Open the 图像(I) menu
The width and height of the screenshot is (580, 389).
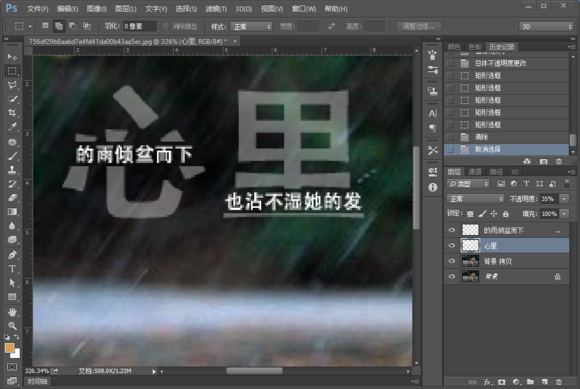[x=97, y=9]
